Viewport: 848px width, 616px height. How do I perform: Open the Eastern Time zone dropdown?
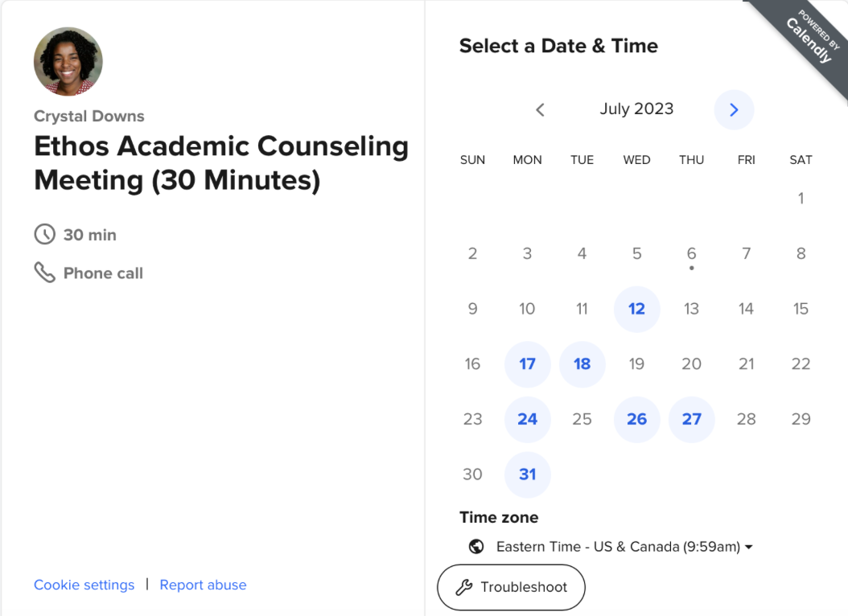[624, 547]
